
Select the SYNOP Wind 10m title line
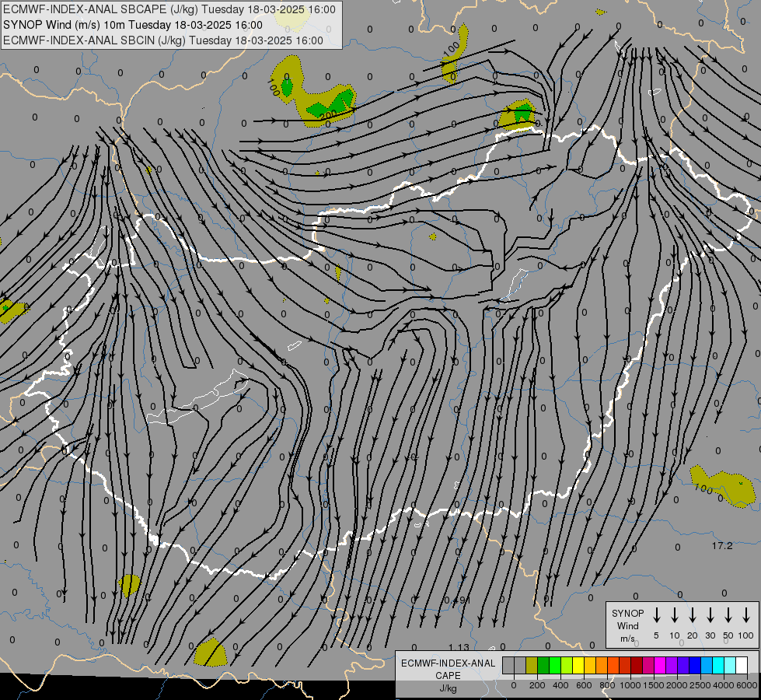coord(133,25)
